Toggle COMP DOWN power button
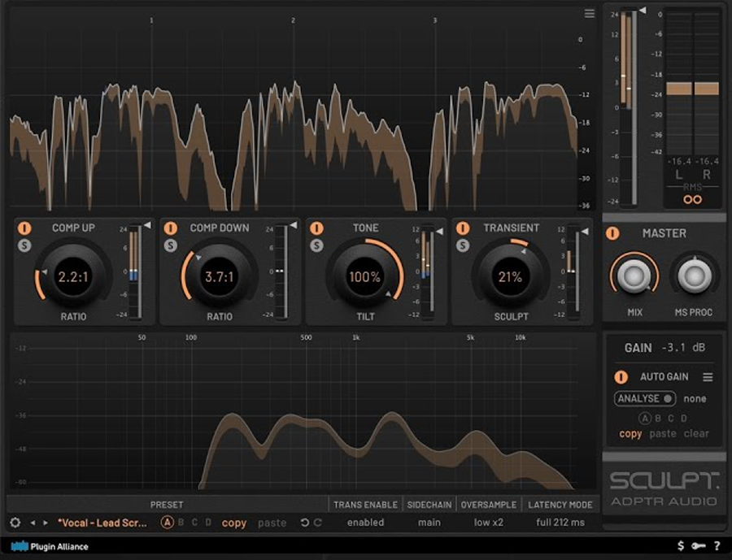Viewport: 732px width, 560px height. pos(171,228)
